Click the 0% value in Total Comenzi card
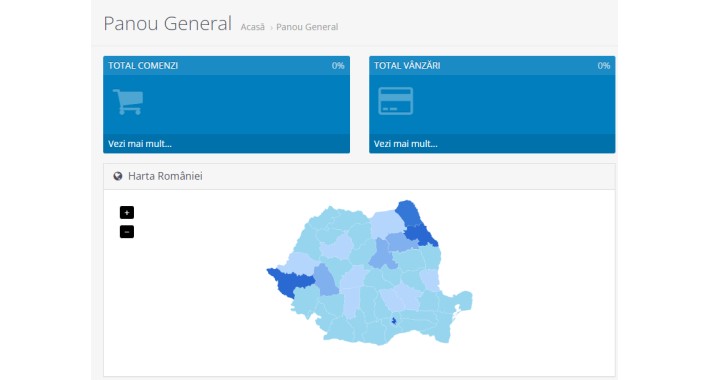This screenshot has width=710, height=380. (x=338, y=66)
